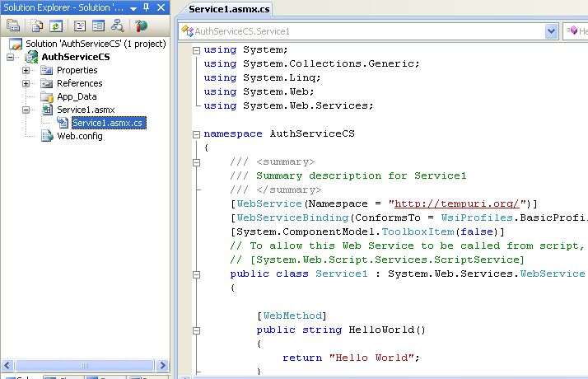The image size is (588, 379).
Task: Click the AuthServiceCS project icon
Action: click(31, 57)
